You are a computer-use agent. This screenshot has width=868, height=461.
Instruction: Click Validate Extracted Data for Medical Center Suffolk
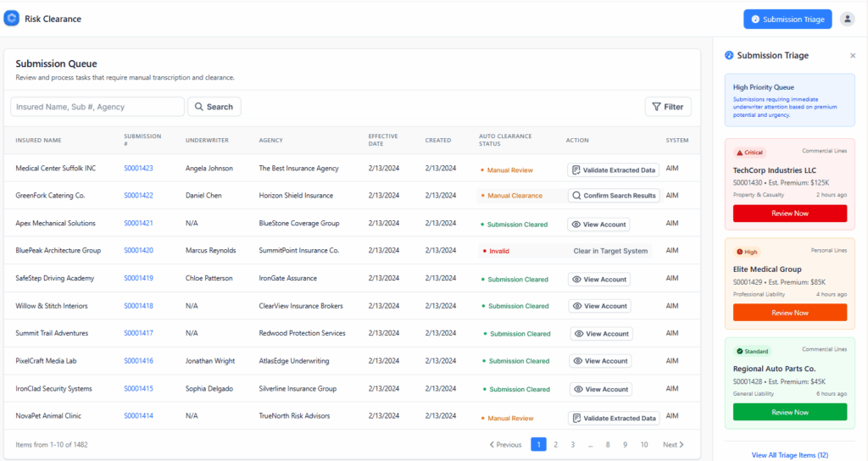pyautogui.click(x=613, y=169)
